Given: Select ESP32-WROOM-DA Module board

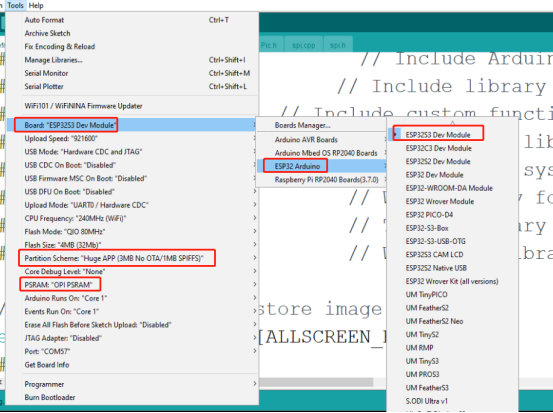Looking at the screenshot, I should click(x=453, y=188).
